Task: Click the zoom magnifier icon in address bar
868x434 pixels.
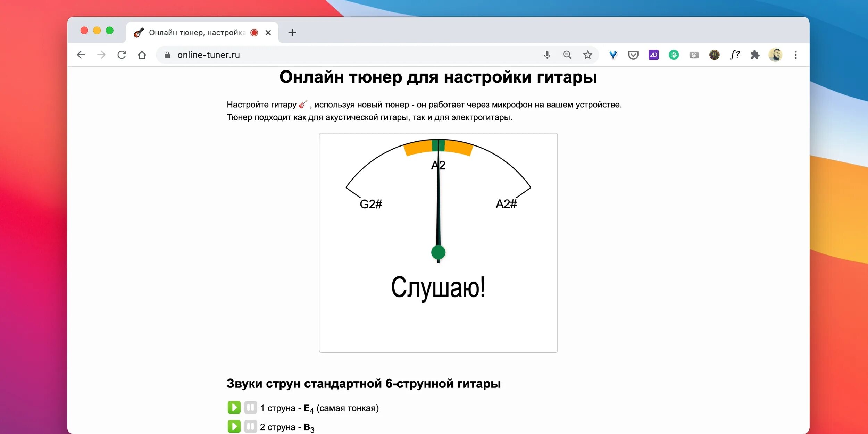Action: point(567,55)
